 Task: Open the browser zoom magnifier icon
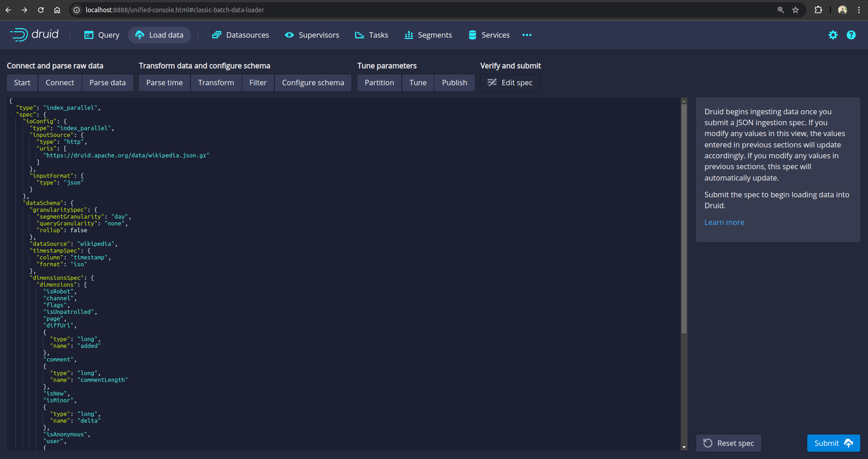click(x=780, y=10)
